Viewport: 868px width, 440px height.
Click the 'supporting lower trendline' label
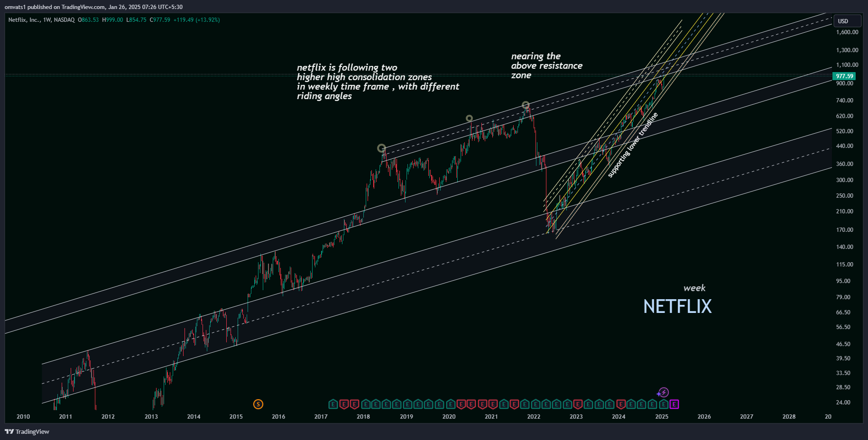pos(633,145)
